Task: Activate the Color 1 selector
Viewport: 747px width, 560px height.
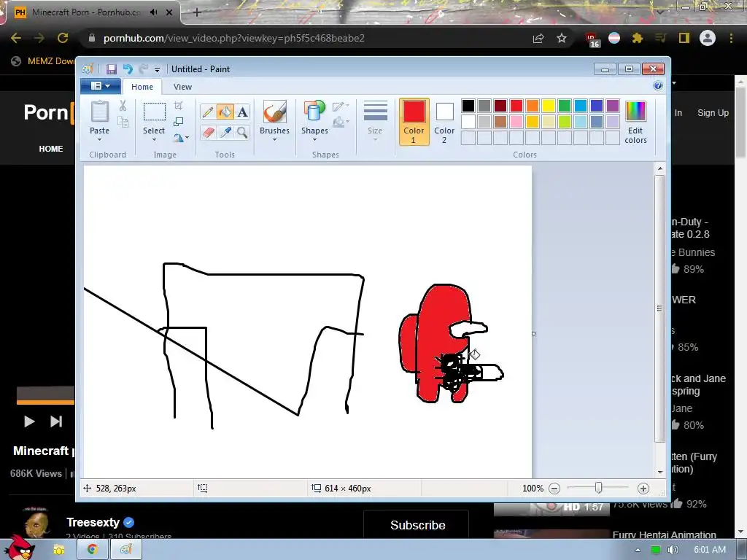Action: click(x=414, y=122)
